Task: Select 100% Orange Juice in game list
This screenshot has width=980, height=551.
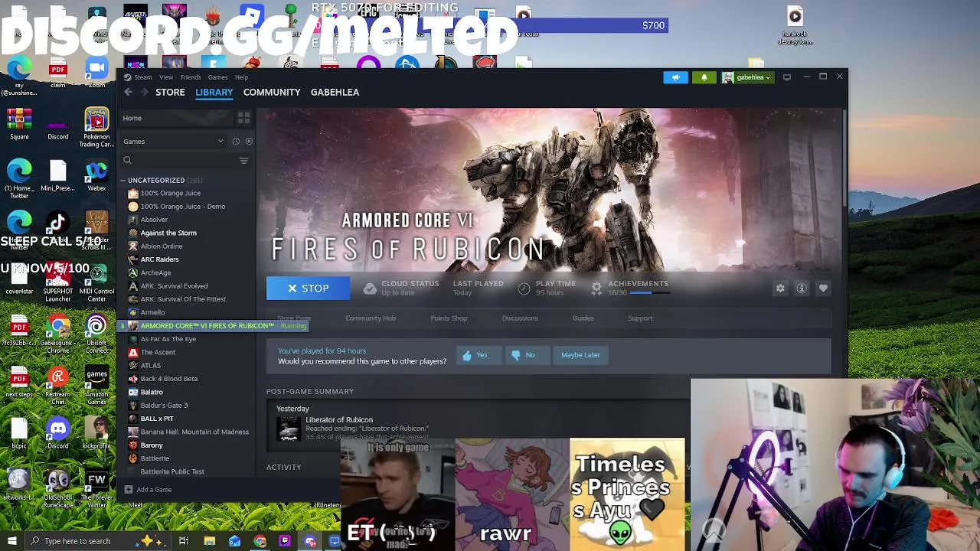Action: click(x=170, y=194)
